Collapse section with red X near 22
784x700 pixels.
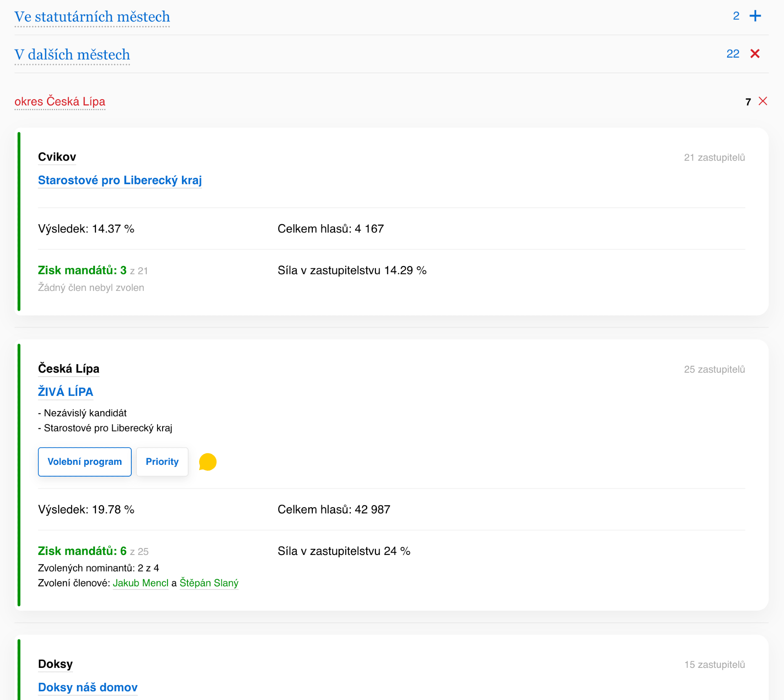coord(755,54)
